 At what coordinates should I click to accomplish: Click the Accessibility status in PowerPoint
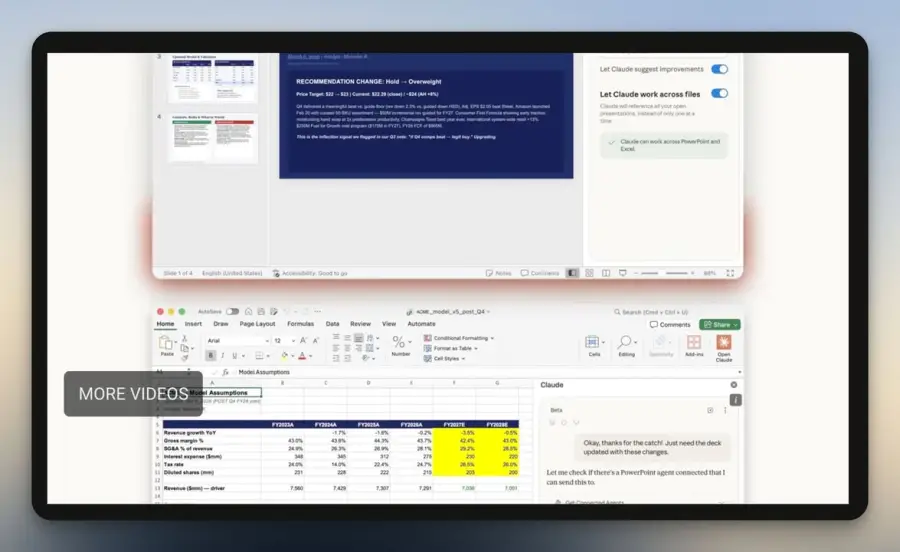point(310,273)
